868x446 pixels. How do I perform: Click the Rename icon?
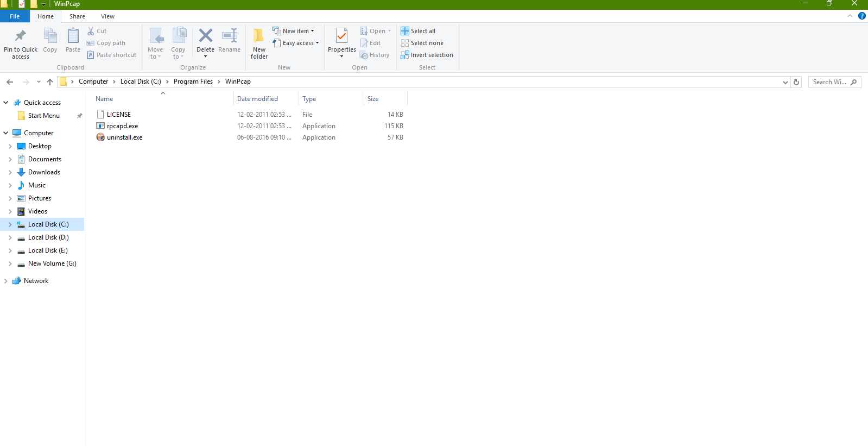tap(230, 36)
